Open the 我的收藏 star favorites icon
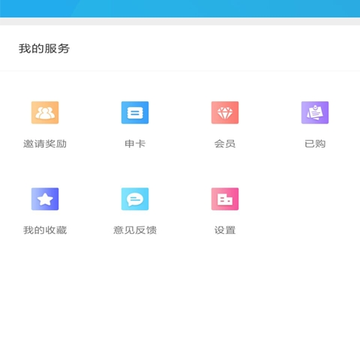Image resolution: width=360 pixels, height=360 pixels. (x=45, y=199)
